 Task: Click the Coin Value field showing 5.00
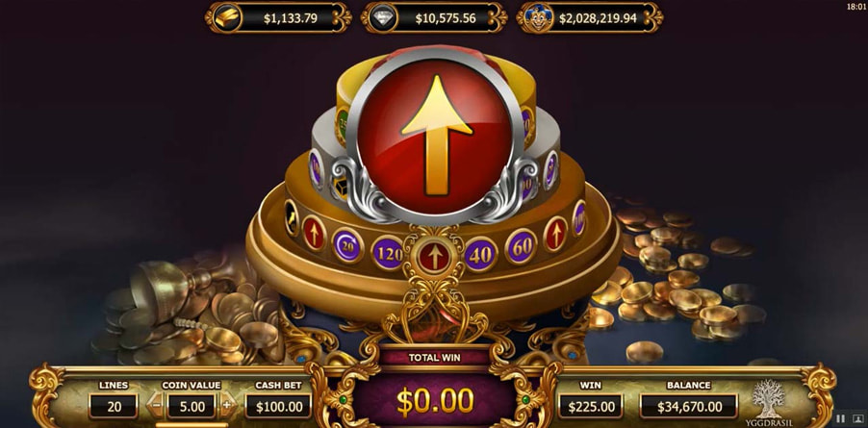coord(191,407)
